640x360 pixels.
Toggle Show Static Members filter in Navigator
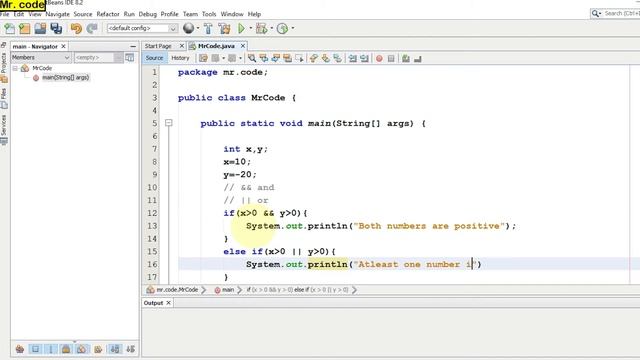coord(51,349)
